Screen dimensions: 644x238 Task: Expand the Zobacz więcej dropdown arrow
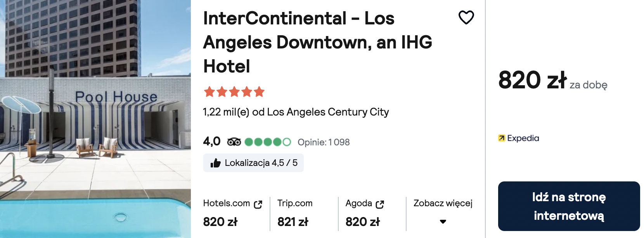tap(443, 222)
